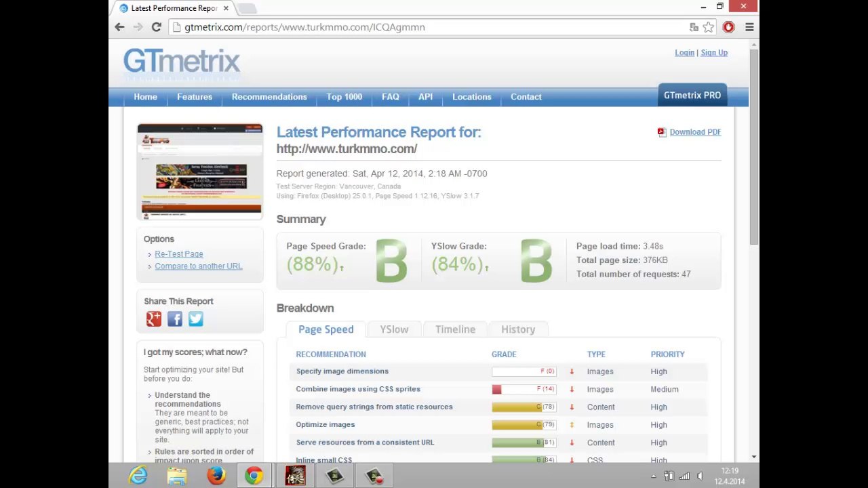Click the red arrow in the Specify image dimensions row
The image size is (868, 488).
tap(572, 371)
